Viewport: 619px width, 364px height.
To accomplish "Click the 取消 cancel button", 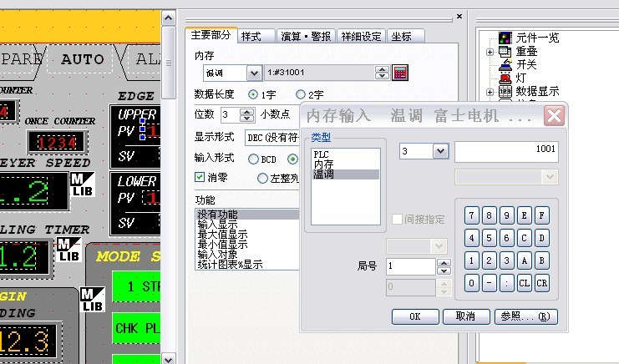I will (x=465, y=316).
